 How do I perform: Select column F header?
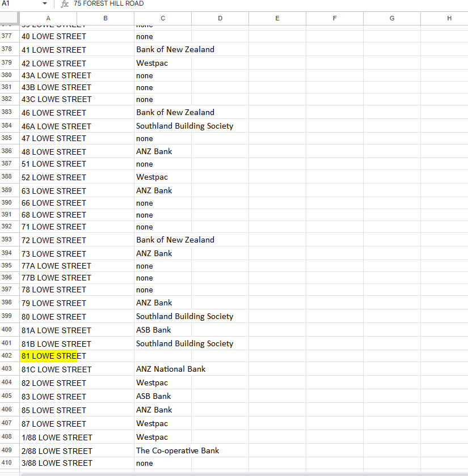coord(335,19)
